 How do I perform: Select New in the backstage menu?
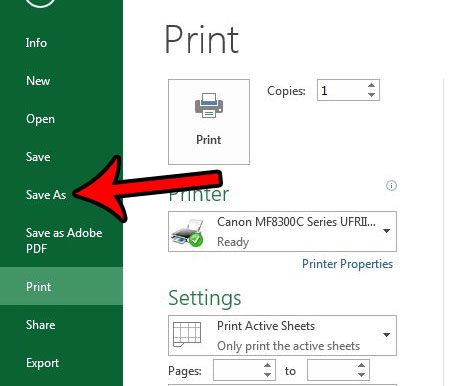coord(38,81)
